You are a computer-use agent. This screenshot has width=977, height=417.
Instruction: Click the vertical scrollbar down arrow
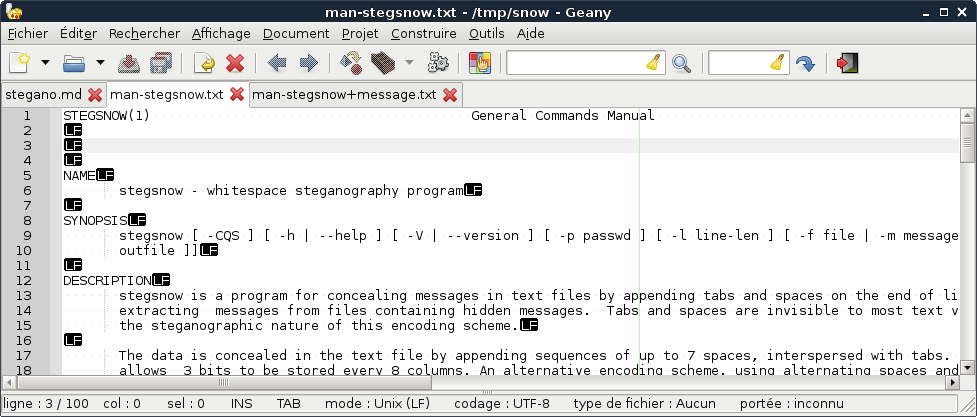[x=967, y=367]
